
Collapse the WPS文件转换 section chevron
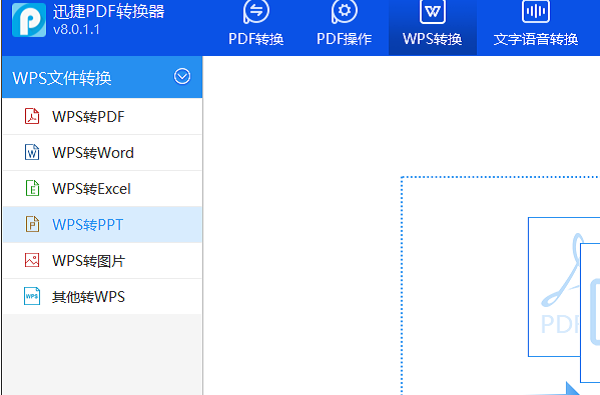coord(182,77)
